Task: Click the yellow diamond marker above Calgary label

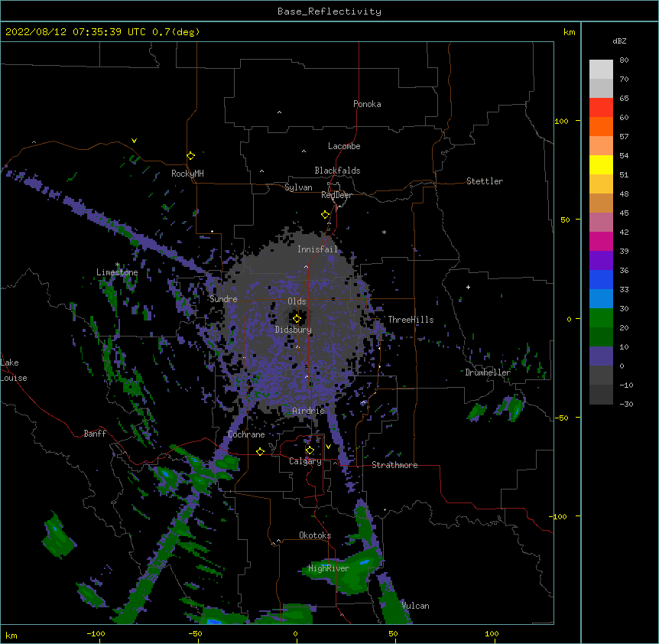Action: click(310, 450)
